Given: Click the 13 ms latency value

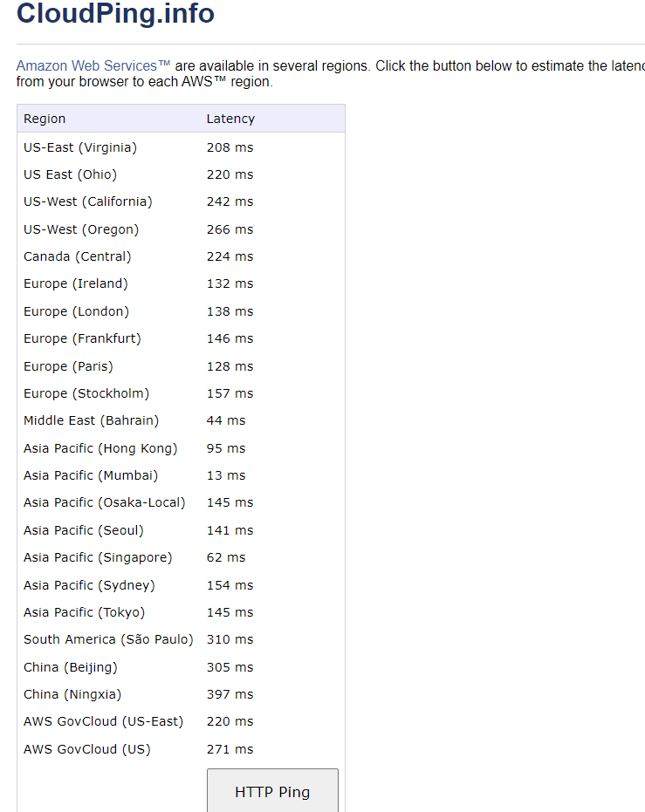Looking at the screenshot, I should coord(226,475).
